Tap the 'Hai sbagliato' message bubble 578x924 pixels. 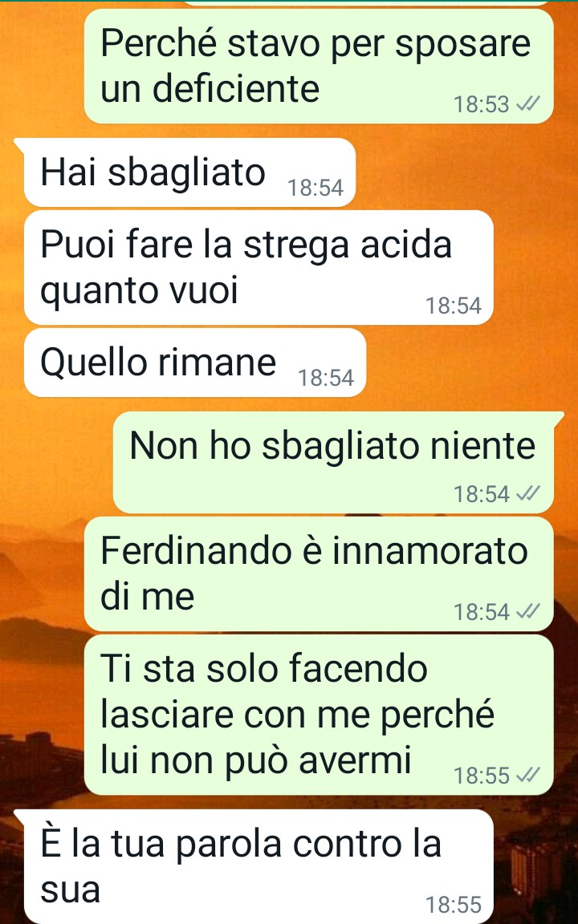(x=189, y=172)
